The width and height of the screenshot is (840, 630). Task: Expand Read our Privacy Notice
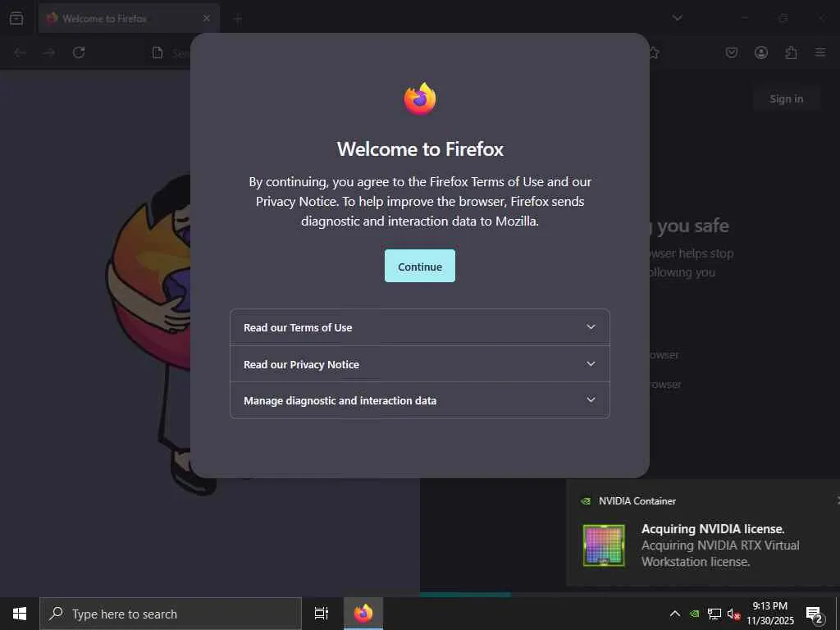click(x=419, y=363)
